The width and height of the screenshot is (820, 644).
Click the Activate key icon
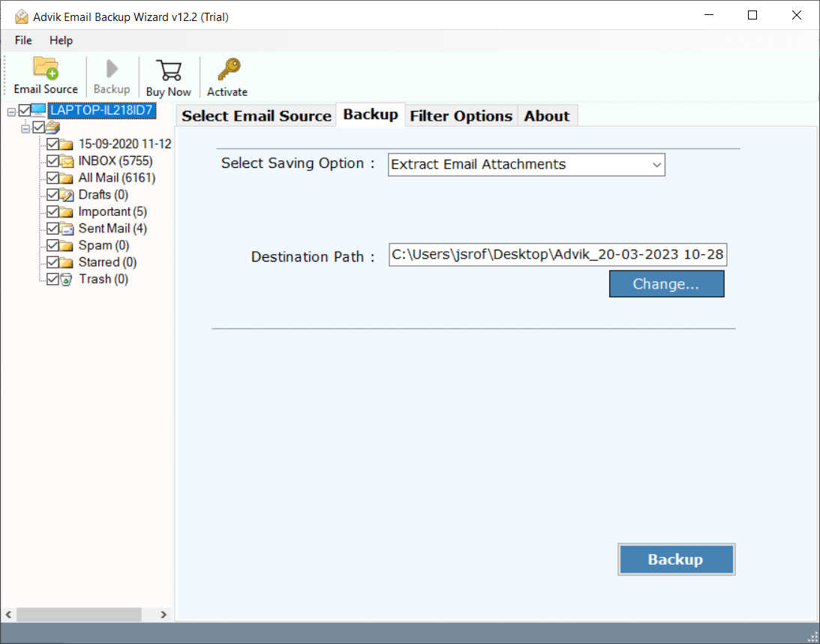click(229, 70)
